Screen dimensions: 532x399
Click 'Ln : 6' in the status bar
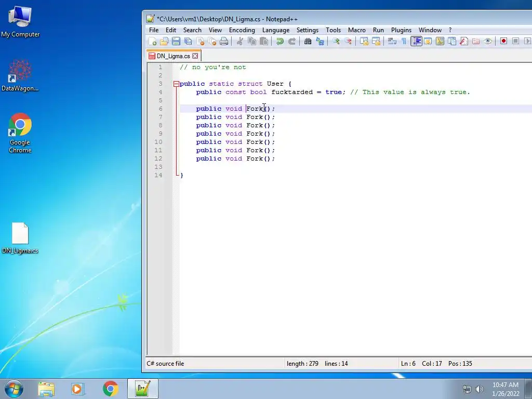tap(408, 363)
